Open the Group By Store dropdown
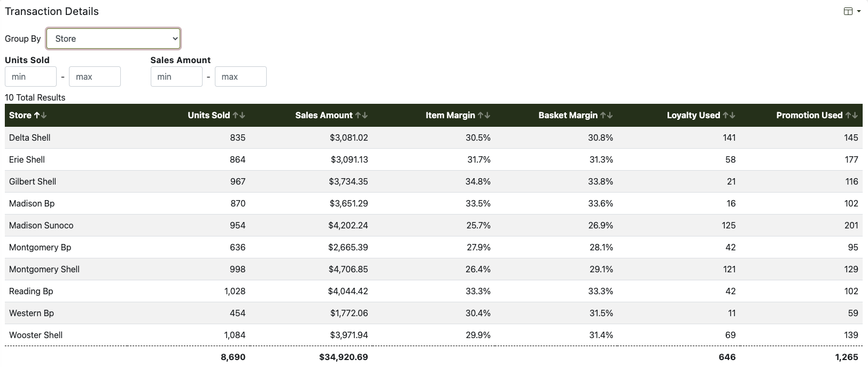 click(113, 39)
